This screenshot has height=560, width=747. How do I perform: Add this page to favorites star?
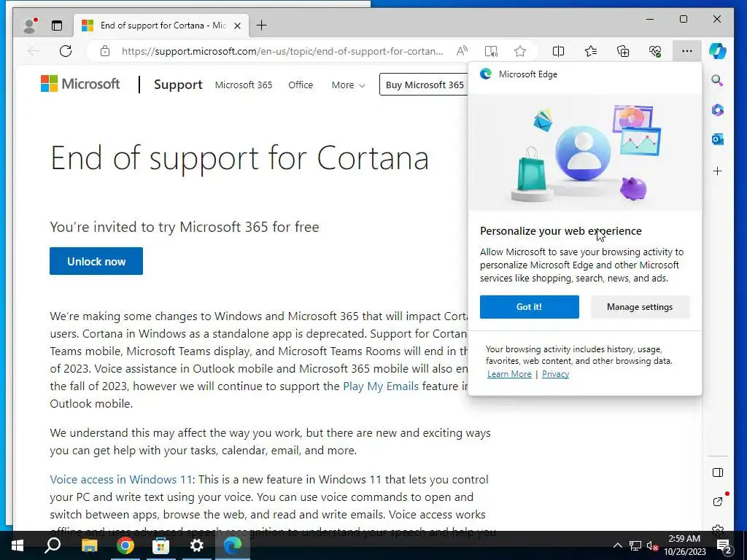pos(519,51)
